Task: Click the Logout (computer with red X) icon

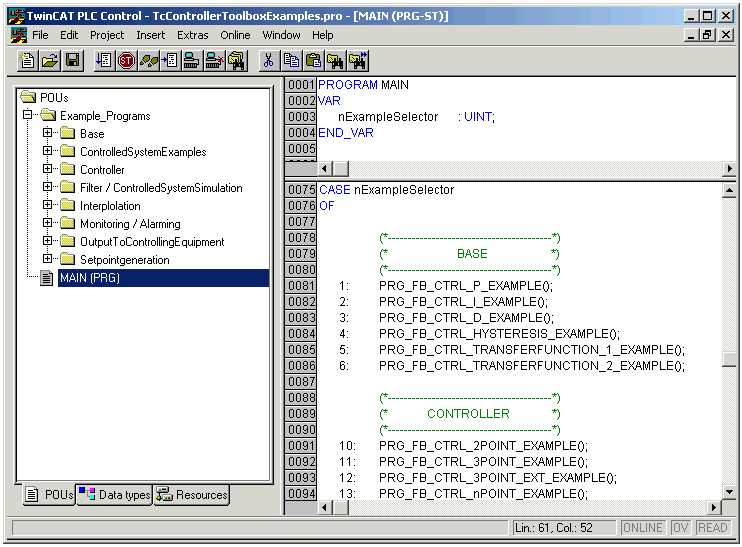Action: (x=214, y=61)
